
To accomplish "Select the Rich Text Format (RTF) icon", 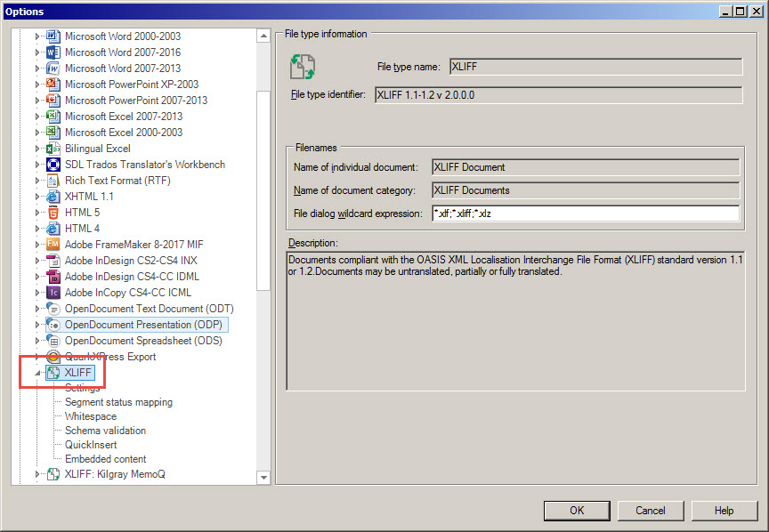I will tap(53, 181).
